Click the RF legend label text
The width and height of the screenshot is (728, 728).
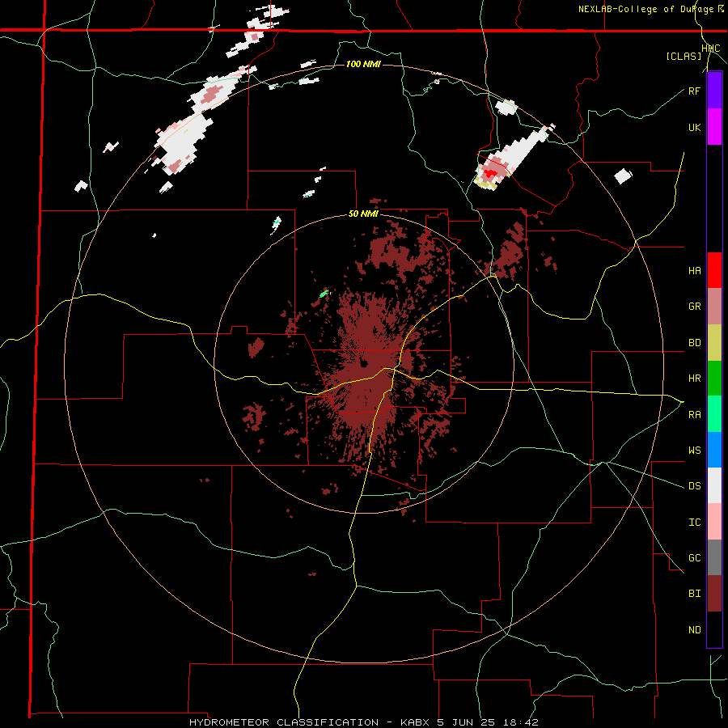click(694, 91)
